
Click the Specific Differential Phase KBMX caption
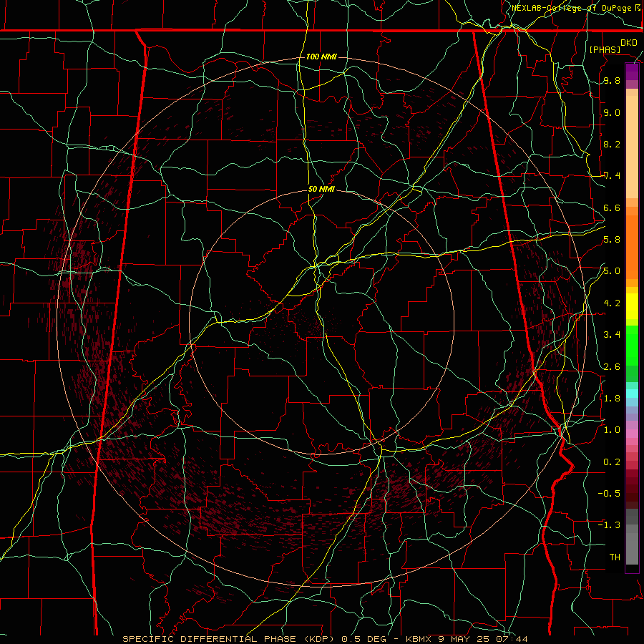click(326, 639)
